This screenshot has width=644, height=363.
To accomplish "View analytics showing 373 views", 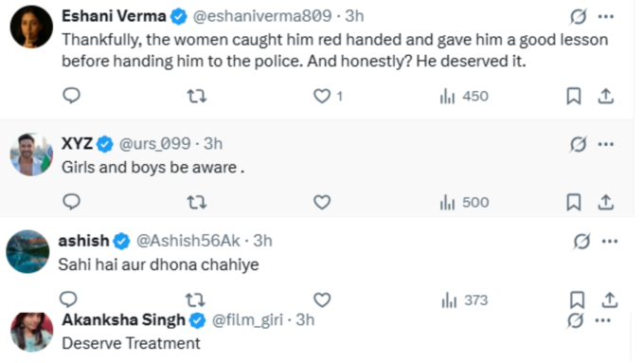I will click(x=464, y=300).
